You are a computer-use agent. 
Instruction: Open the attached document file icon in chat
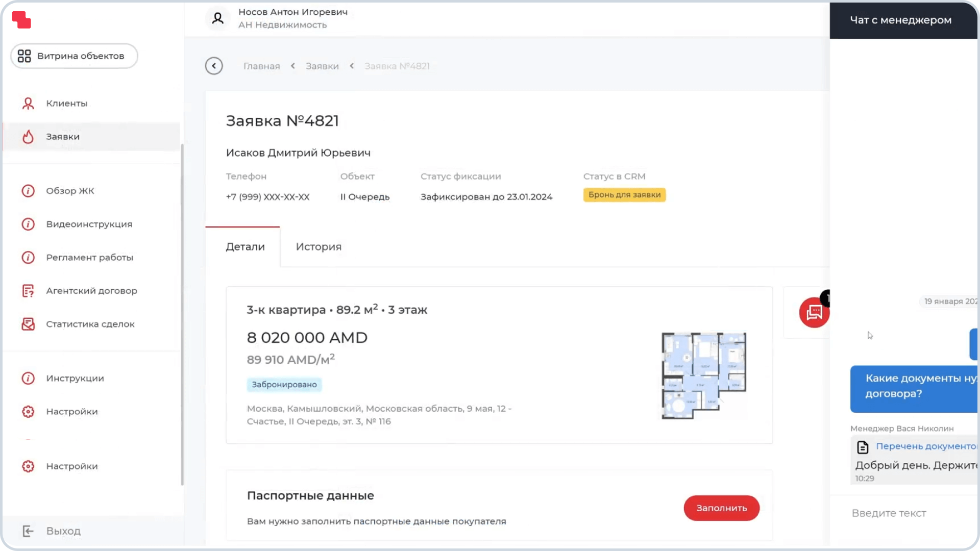[x=863, y=447]
